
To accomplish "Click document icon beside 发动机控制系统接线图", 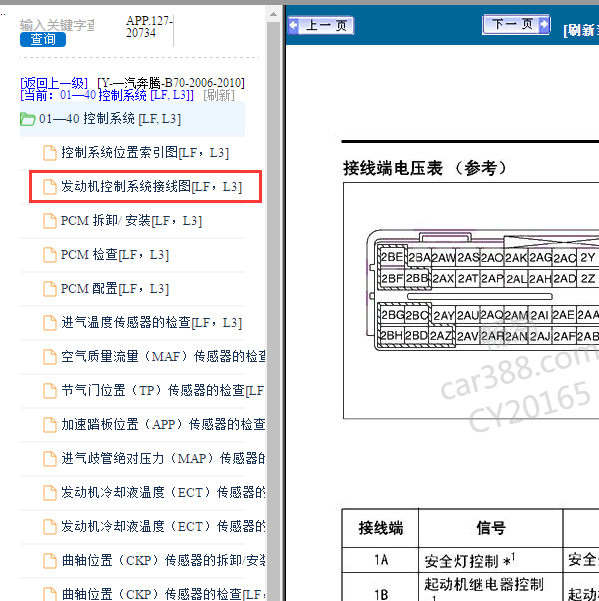I will pyautogui.click(x=50, y=187).
